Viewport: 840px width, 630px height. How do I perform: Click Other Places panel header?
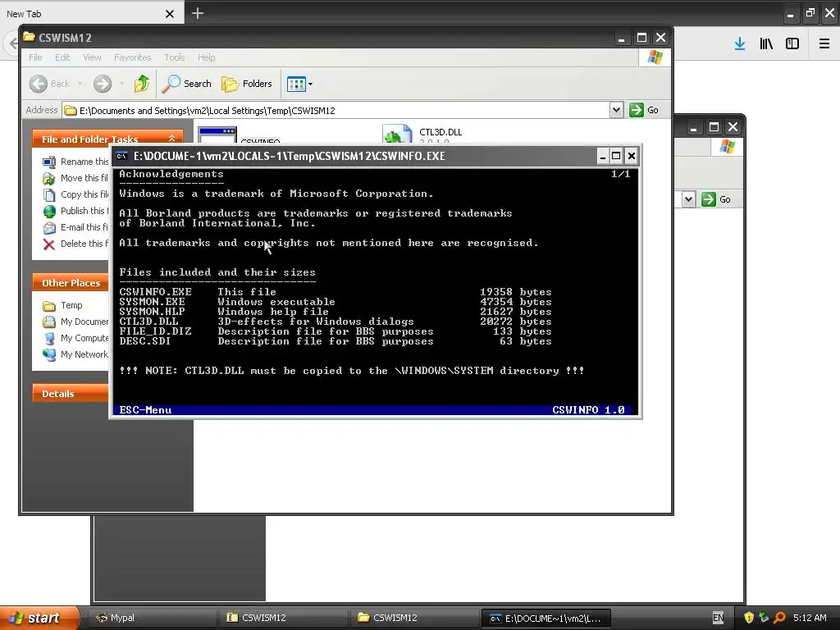coord(71,282)
